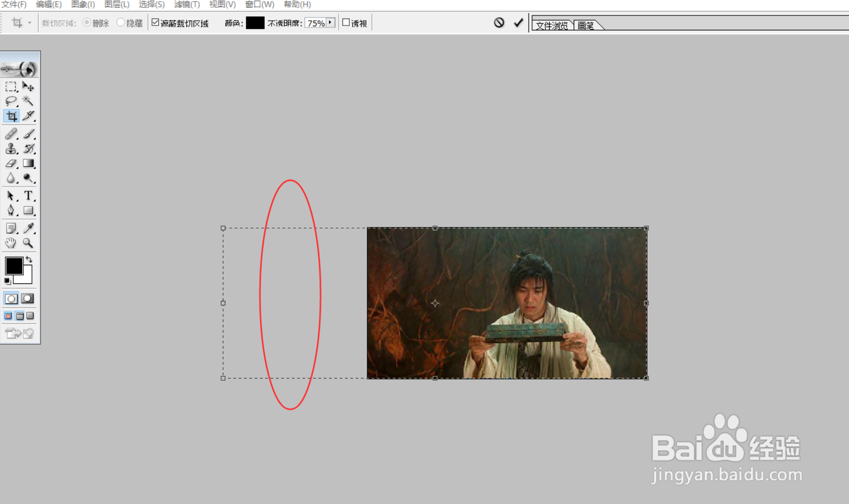This screenshot has width=849, height=504.
Task: Select the History Brush tool
Action: click(x=28, y=149)
